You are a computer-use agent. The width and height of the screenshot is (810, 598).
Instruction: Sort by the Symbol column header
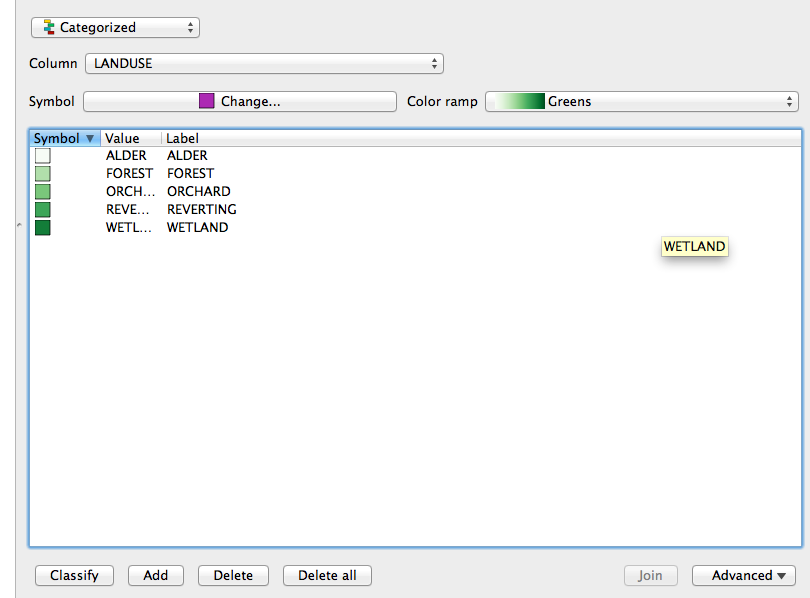[x=64, y=138]
